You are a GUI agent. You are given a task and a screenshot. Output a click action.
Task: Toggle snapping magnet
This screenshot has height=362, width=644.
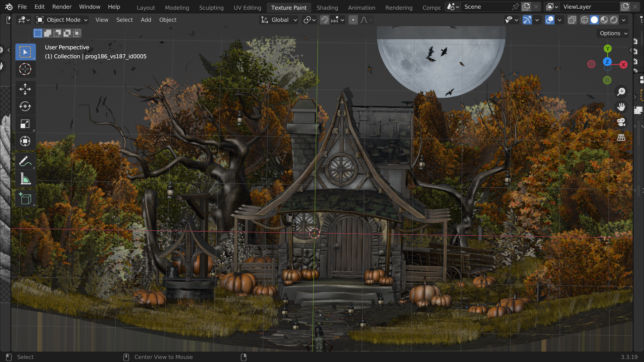click(324, 20)
